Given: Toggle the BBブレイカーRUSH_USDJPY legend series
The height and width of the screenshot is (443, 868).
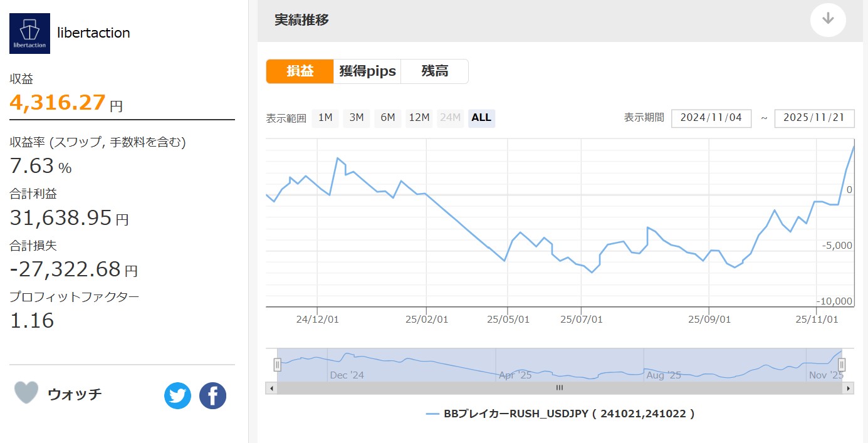Looking at the screenshot, I should pyautogui.click(x=560, y=414).
